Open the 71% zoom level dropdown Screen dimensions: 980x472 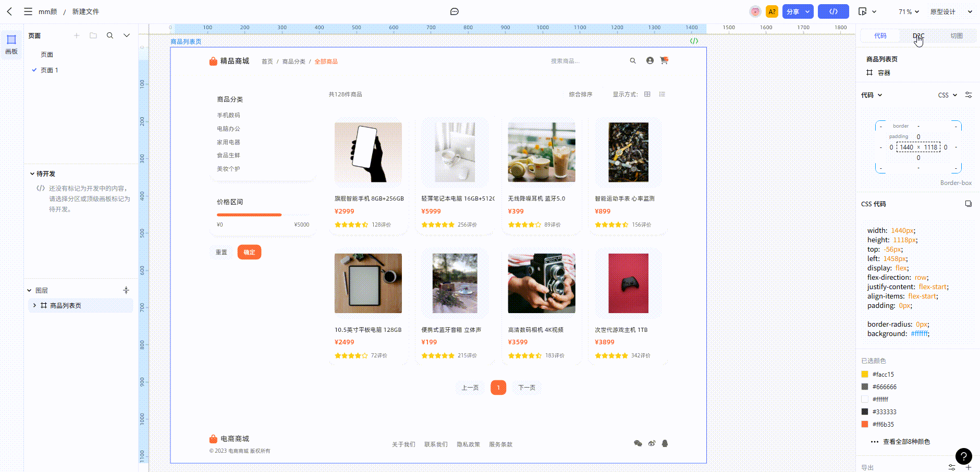909,11
